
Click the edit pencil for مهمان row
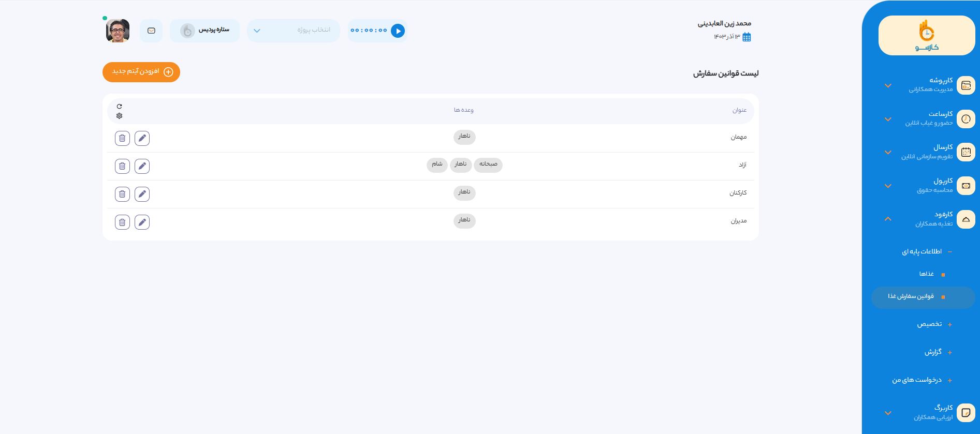pos(142,138)
